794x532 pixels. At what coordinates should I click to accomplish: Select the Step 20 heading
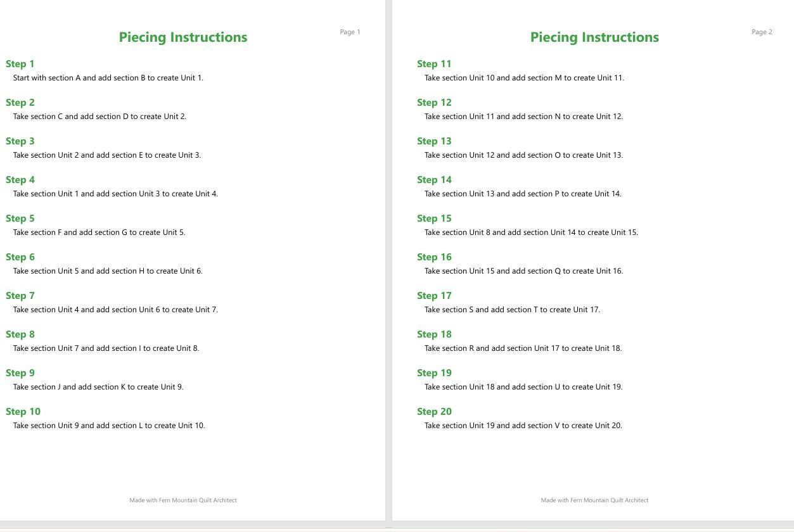[x=434, y=411]
